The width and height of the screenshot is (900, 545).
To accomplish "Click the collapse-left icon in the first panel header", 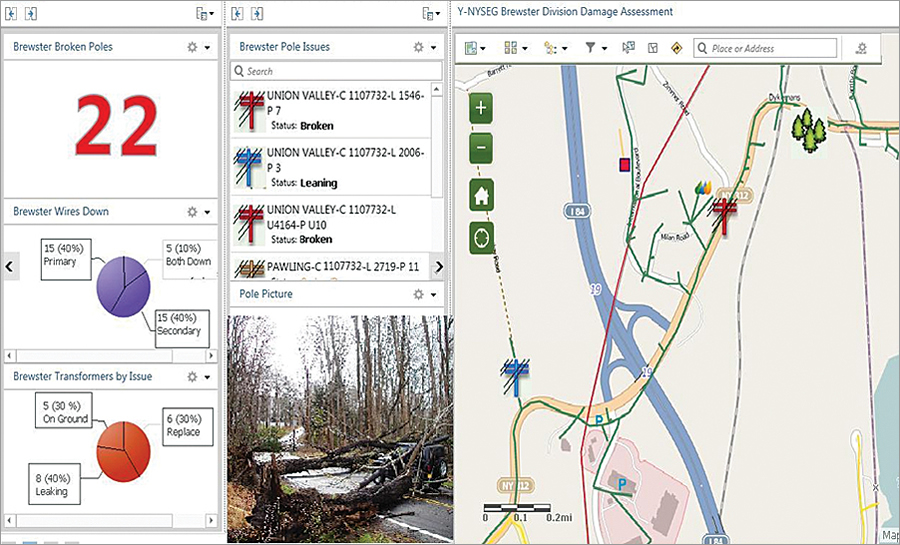I will click(10, 14).
